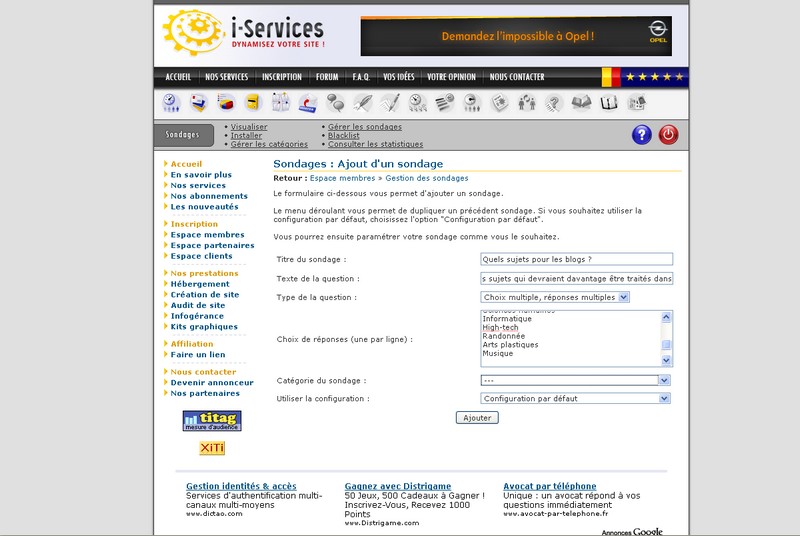Click the blue help question mark button
Image resolution: width=800 pixels, height=536 pixels.
point(642,135)
